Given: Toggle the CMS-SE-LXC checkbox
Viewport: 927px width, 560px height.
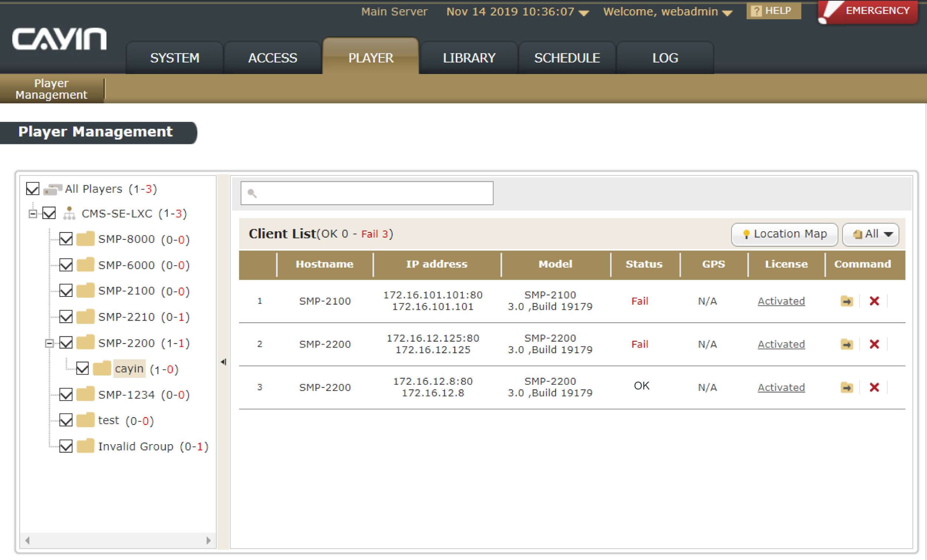Looking at the screenshot, I should coord(49,213).
